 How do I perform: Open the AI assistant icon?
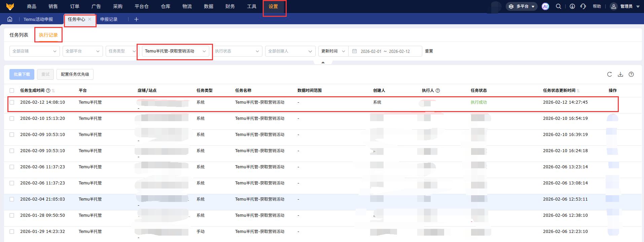click(x=545, y=6)
